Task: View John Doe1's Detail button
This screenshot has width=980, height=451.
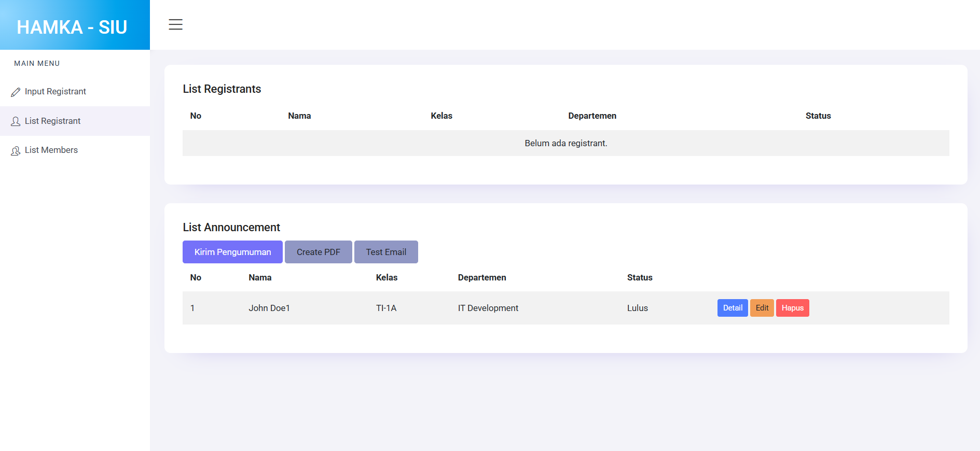Action: (732, 308)
